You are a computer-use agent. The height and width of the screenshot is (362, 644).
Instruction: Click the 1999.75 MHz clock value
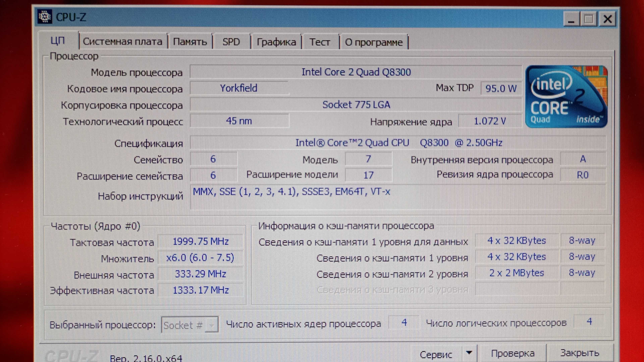click(201, 241)
